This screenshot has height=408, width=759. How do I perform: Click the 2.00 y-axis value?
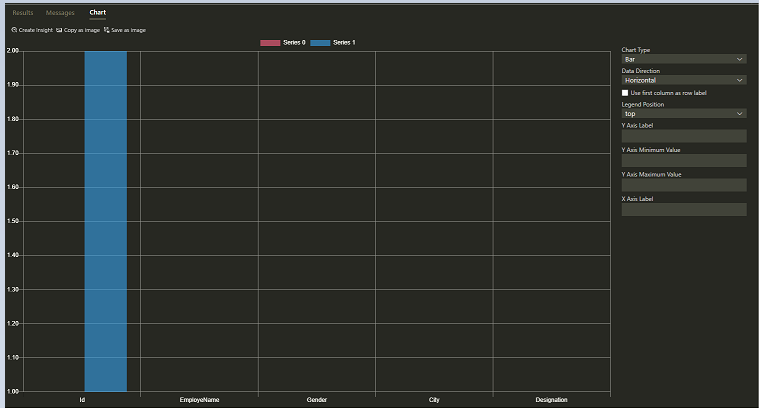[x=13, y=51]
